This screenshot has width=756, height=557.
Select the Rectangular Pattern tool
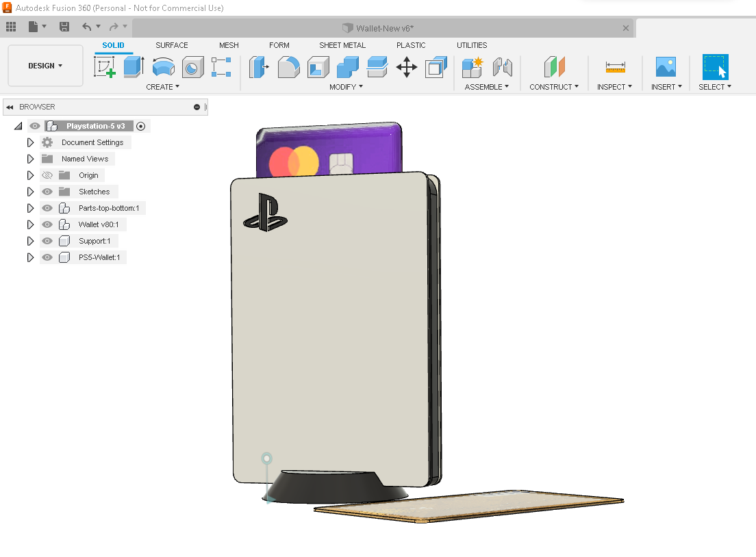[221, 66]
